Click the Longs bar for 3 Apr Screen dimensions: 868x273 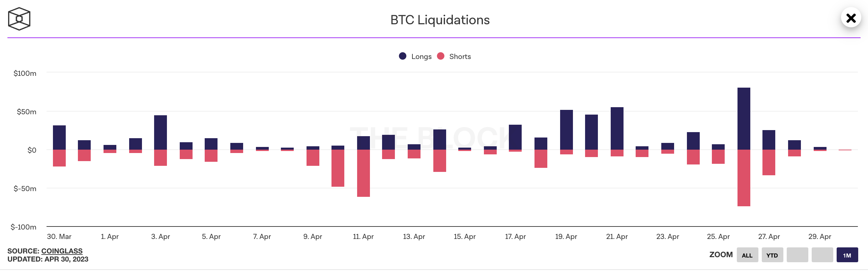pos(161,132)
